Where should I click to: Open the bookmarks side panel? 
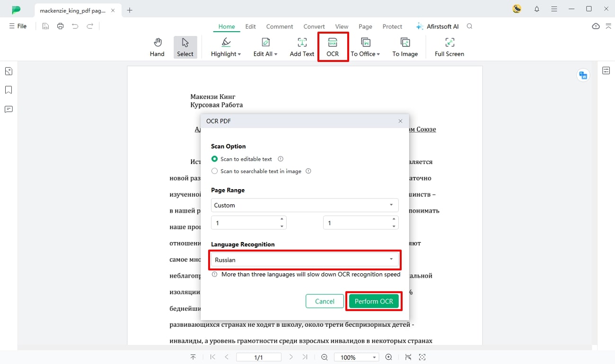pos(9,90)
